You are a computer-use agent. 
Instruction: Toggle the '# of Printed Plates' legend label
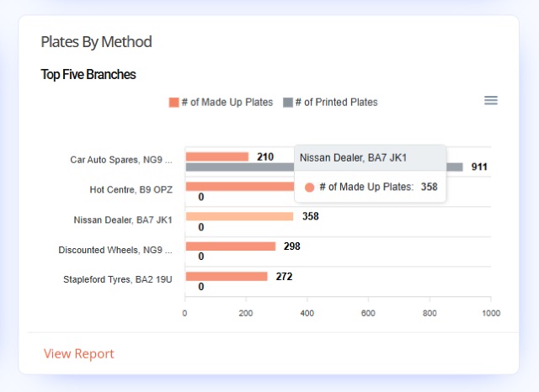click(337, 103)
